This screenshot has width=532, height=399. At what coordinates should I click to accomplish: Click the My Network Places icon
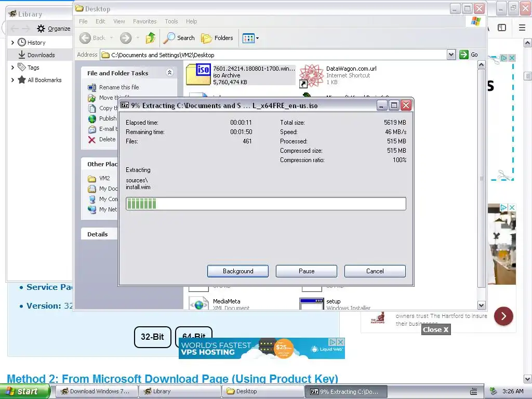[x=92, y=210]
